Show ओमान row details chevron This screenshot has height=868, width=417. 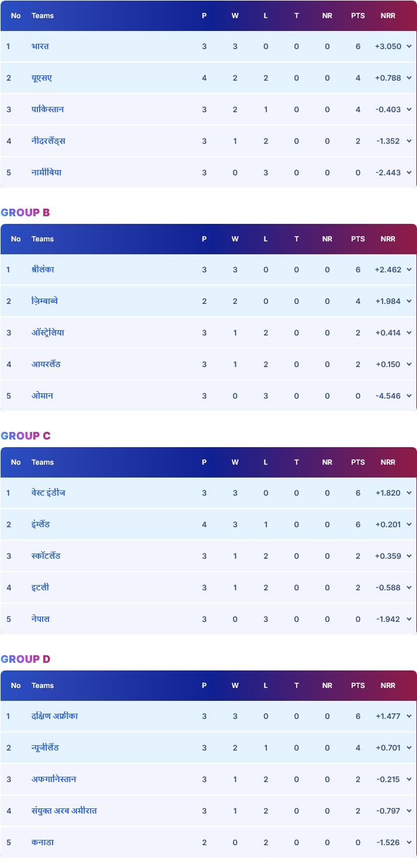pyautogui.click(x=409, y=396)
